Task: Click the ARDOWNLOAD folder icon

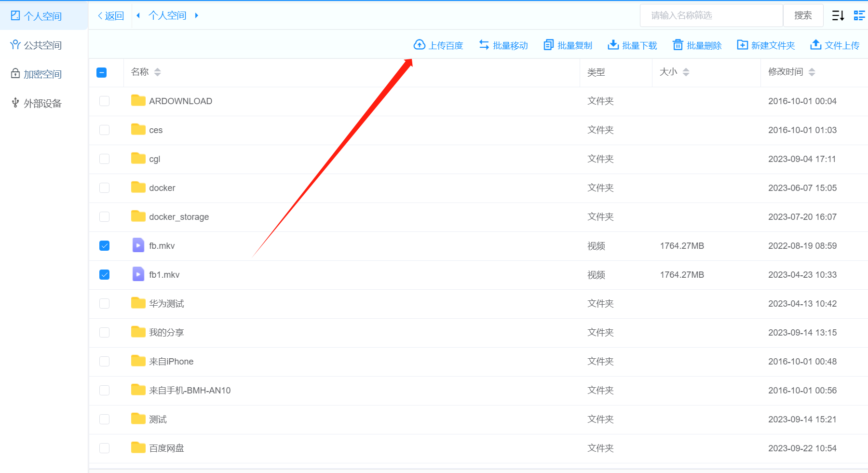Action: point(138,100)
